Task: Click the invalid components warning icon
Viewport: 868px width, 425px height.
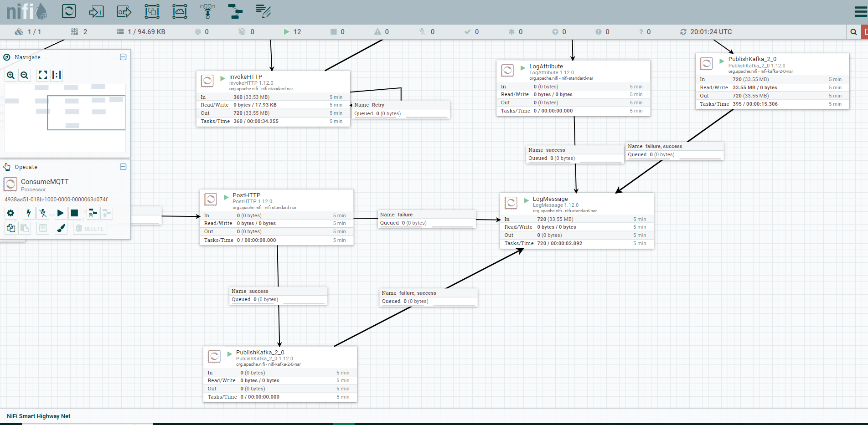Action: click(377, 32)
